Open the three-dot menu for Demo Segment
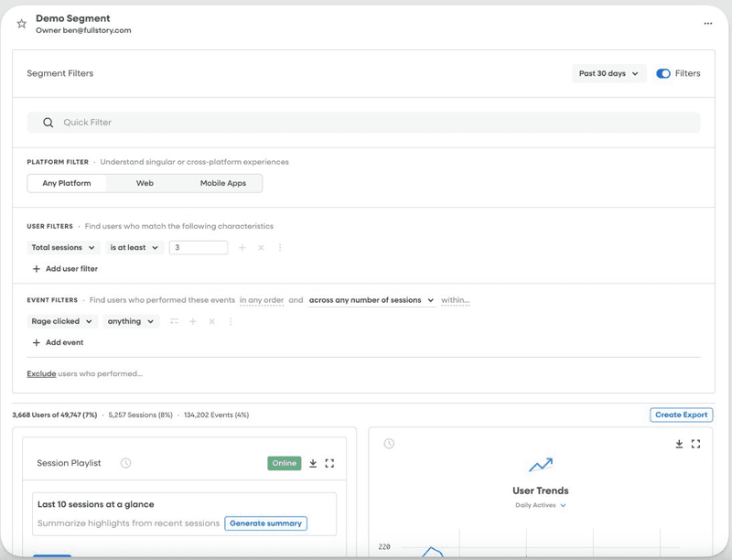Viewport: 732px width, 560px height. click(707, 24)
